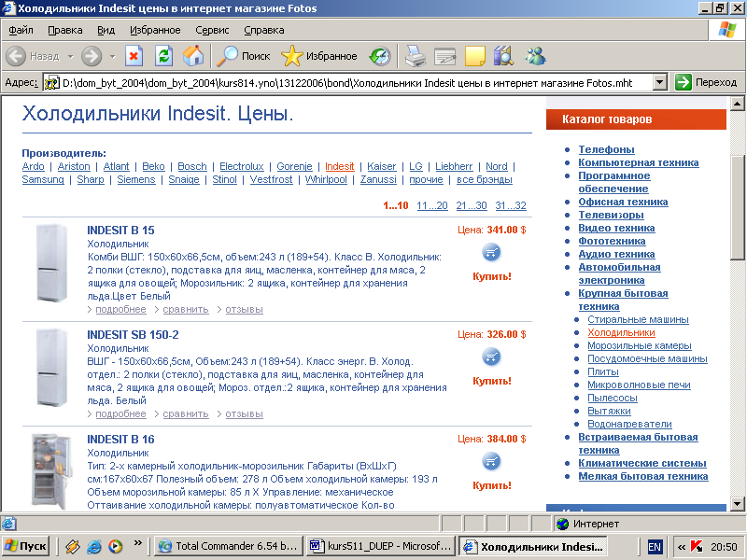Click the Пуск start button
The image size is (747, 560).
tap(25, 546)
